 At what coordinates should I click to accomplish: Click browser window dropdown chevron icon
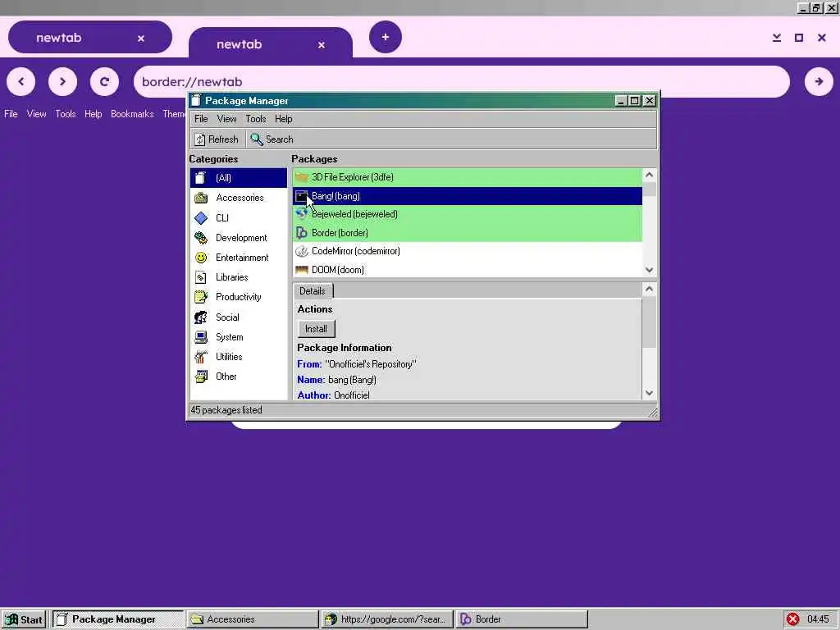coord(777,38)
